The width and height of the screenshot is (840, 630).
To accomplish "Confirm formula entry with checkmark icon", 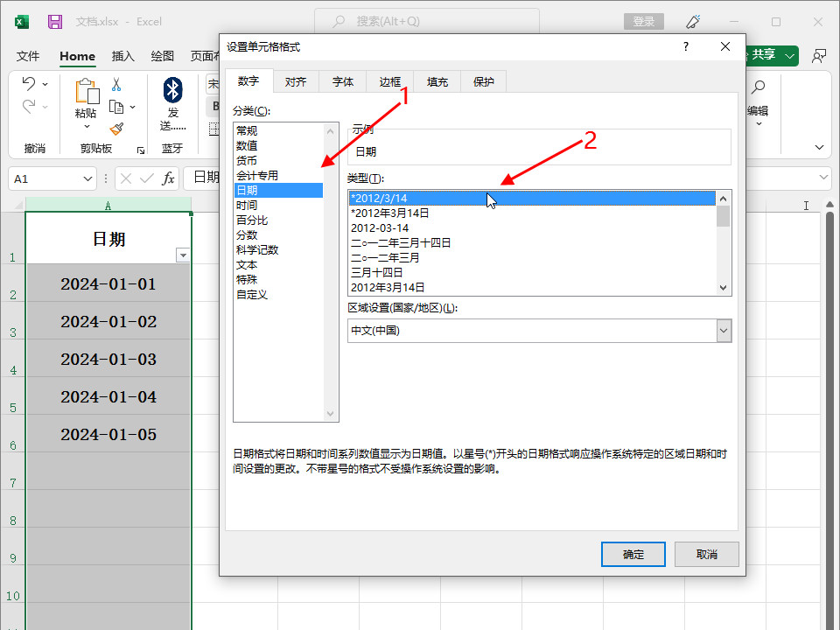I will 147,178.
